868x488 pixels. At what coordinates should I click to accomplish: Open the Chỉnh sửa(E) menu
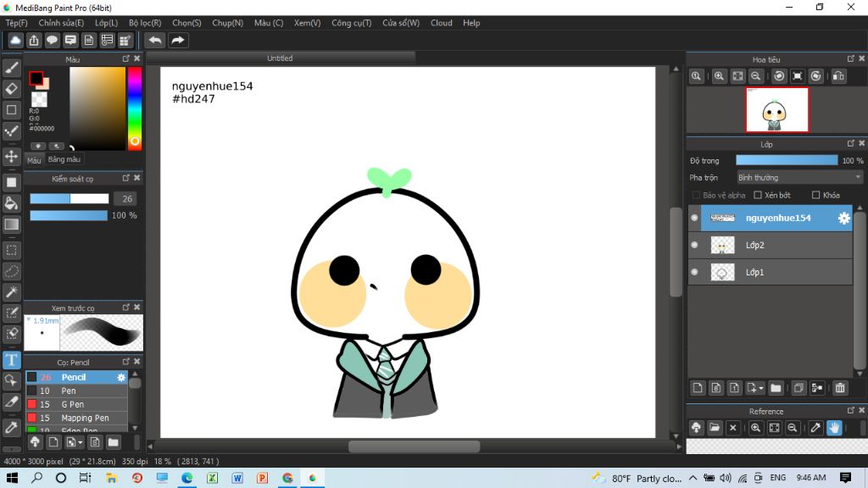click(x=61, y=23)
